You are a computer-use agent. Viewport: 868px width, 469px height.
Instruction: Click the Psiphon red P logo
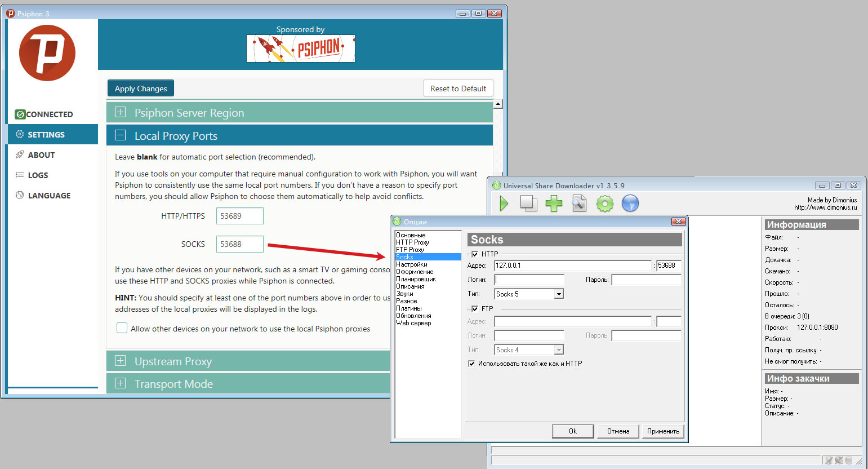click(47, 53)
